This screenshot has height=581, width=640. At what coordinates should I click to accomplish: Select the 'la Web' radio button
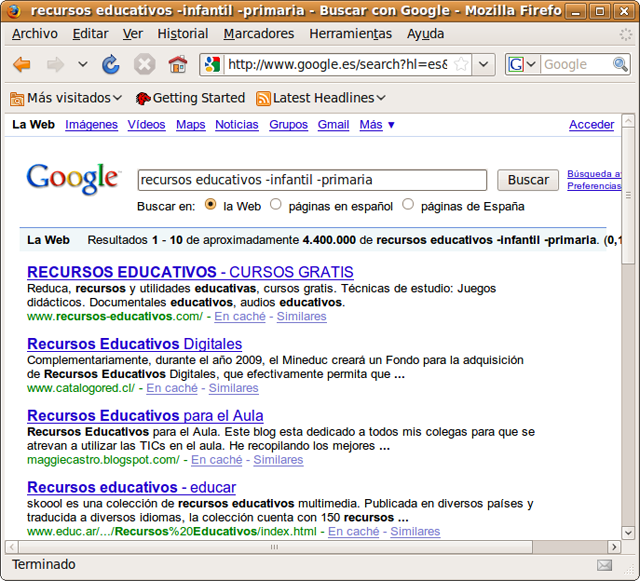coord(210,205)
